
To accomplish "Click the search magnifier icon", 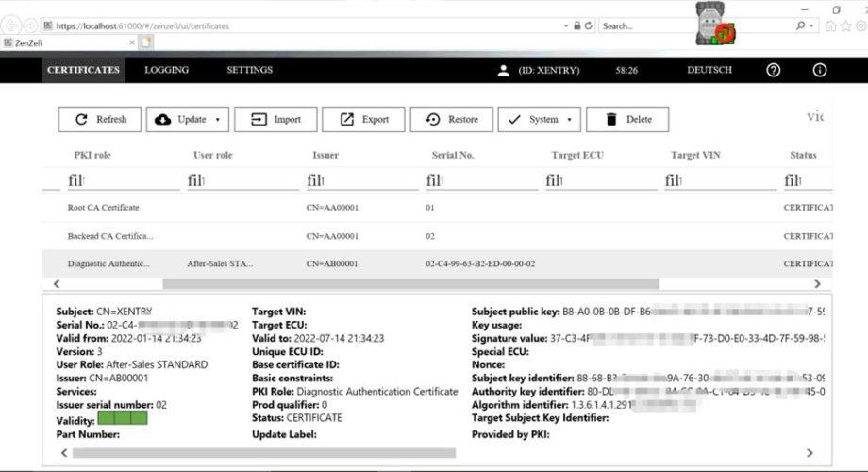I will pyautogui.click(x=800, y=25).
